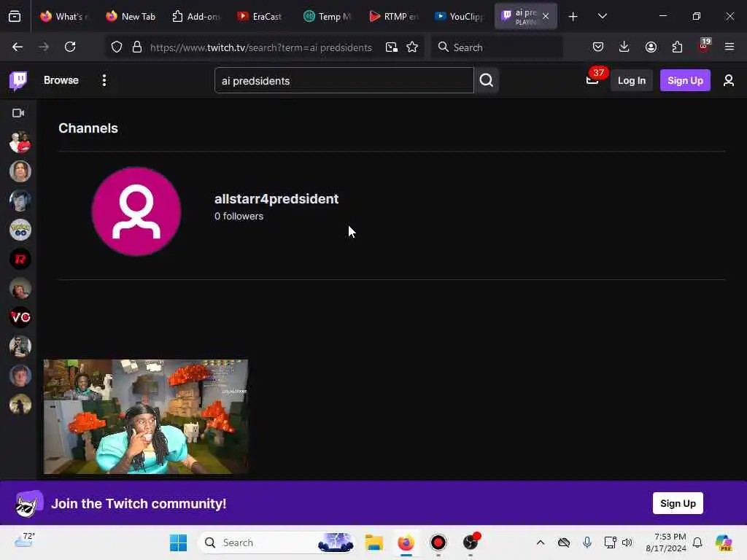747x560 pixels.
Task: Click the microphone icon in system tray
Action: pyautogui.click(x=587, y=542)
